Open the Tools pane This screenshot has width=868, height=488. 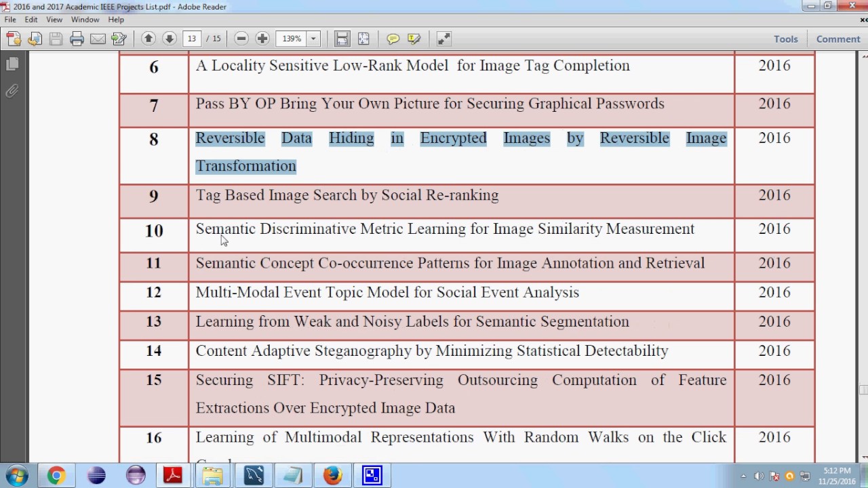786,39
